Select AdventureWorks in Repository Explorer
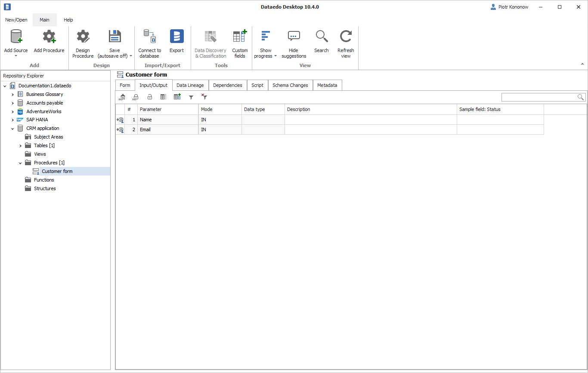Screen dimensions: 588x373 pos(43,111)
